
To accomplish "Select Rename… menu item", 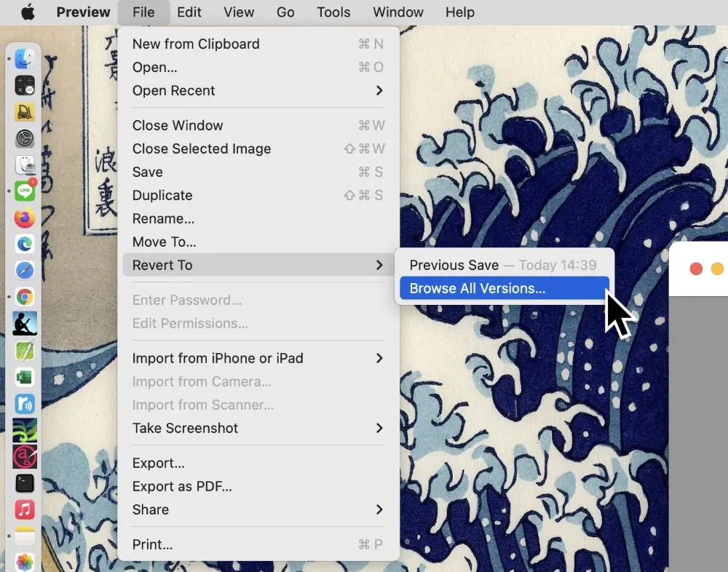I will [x=258, y=218].
